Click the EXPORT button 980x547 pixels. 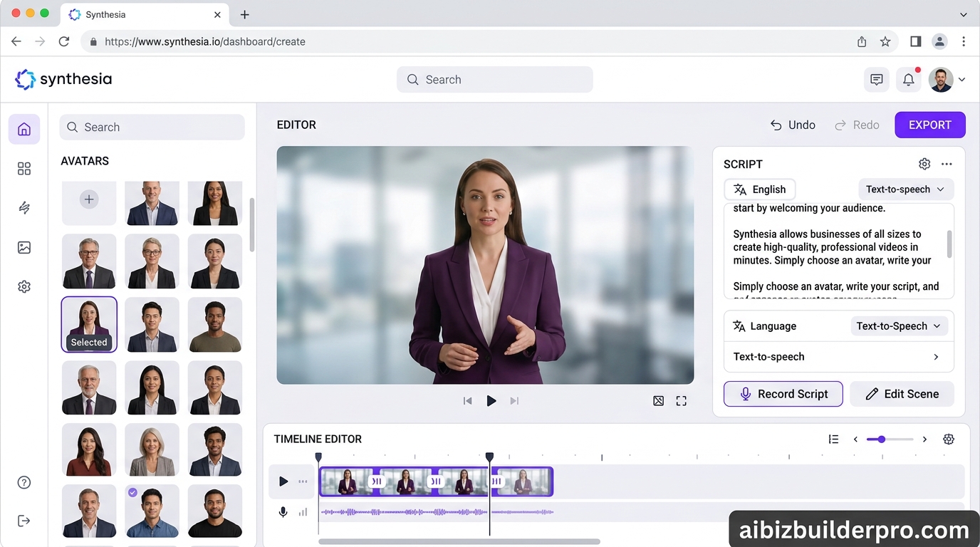point(929,125)
